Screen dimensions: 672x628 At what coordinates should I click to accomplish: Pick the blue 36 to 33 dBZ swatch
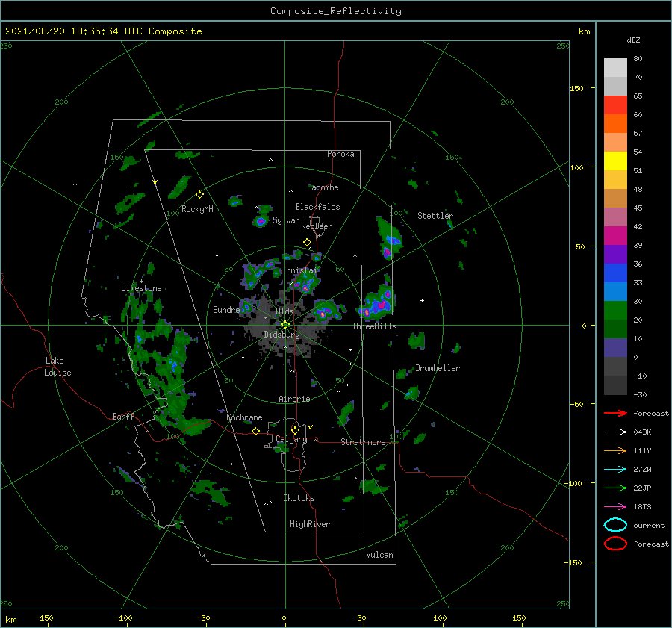pos(615,273)
